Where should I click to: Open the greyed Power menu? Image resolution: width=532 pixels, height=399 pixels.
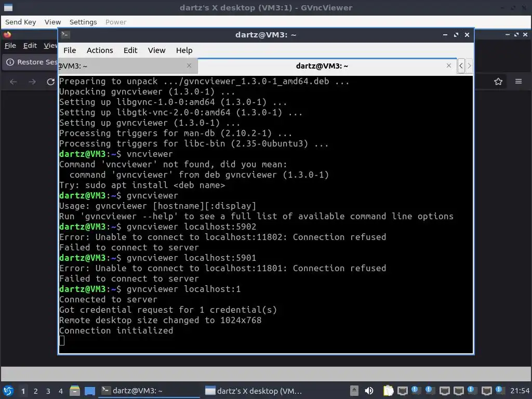(116, 22)
